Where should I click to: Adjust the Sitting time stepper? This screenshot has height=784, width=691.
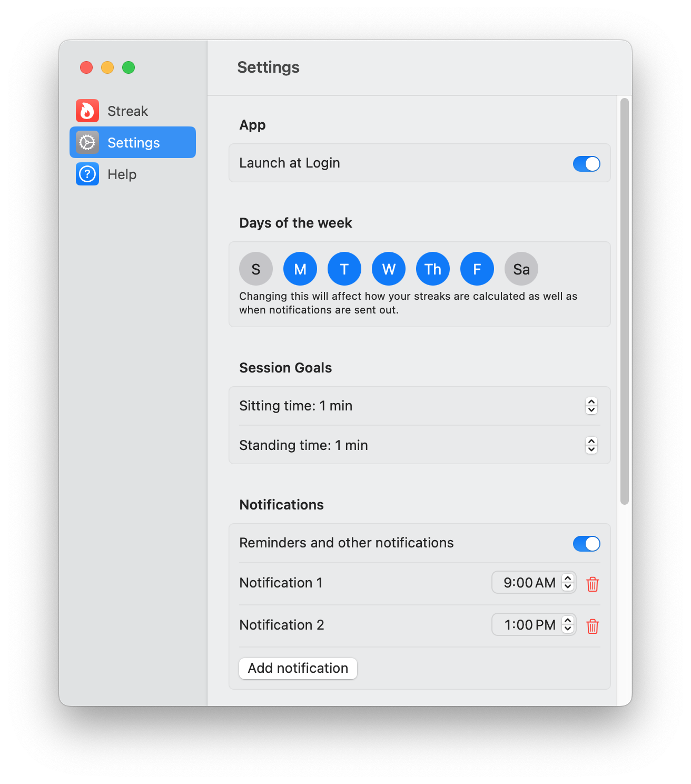(x=591, y=406)
